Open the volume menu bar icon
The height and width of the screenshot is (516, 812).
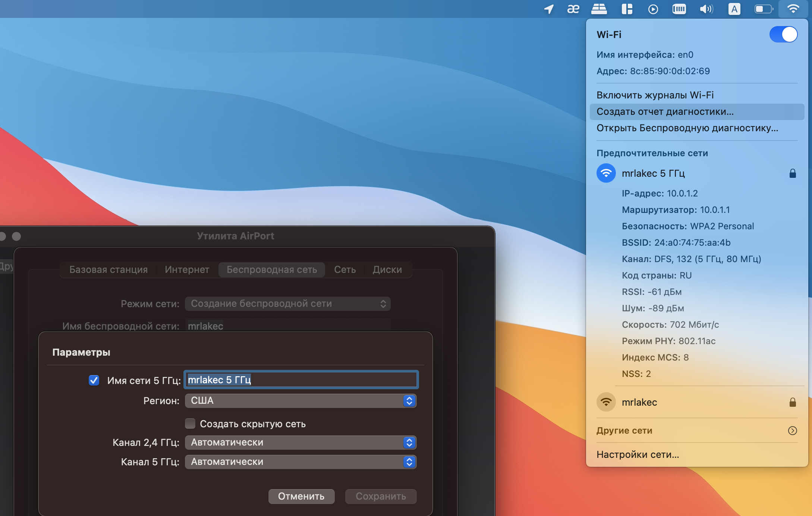point(706,9)
